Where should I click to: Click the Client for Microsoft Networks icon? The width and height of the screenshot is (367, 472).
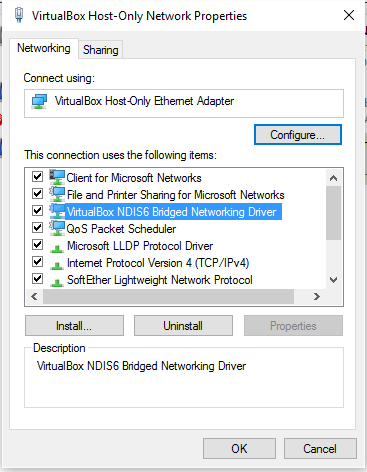point(57,177)
